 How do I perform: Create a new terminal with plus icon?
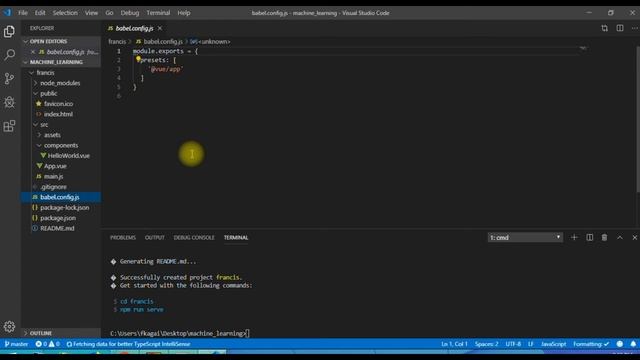(574, 237)
